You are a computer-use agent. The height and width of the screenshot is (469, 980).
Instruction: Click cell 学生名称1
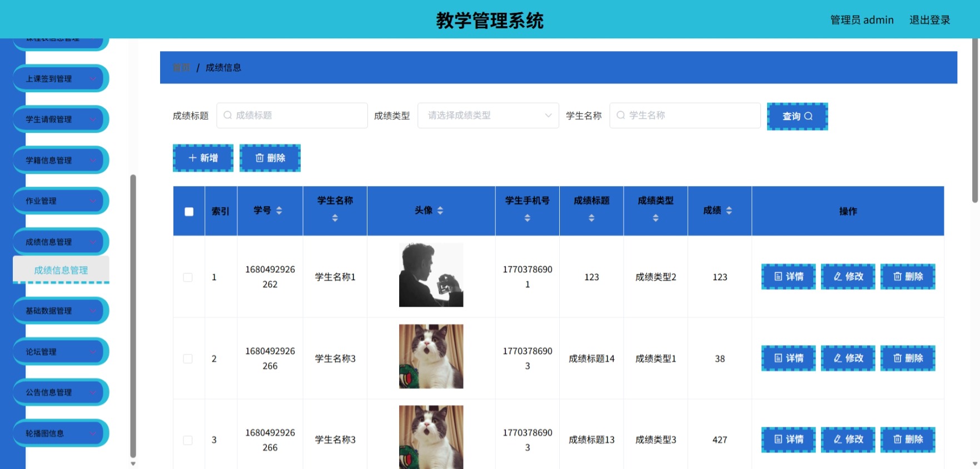pos(335,277)
